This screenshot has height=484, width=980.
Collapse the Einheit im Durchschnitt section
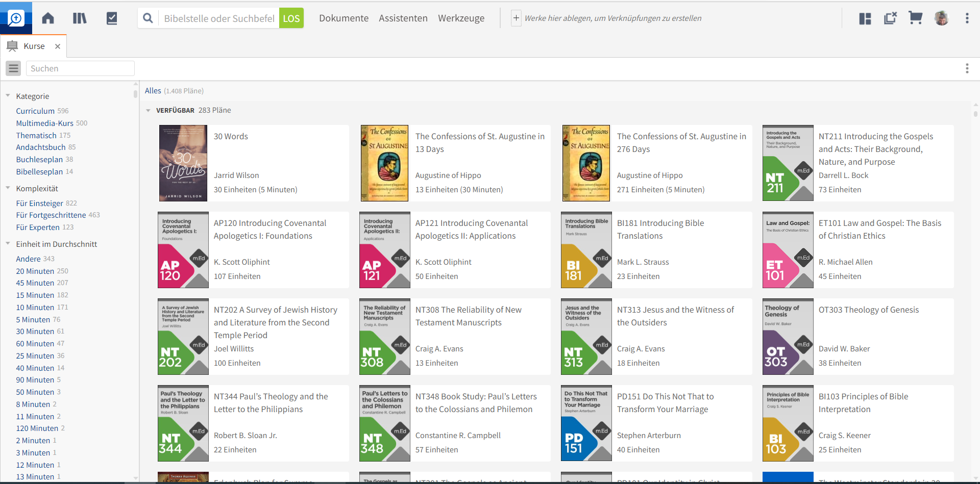[x=8, y=243]
